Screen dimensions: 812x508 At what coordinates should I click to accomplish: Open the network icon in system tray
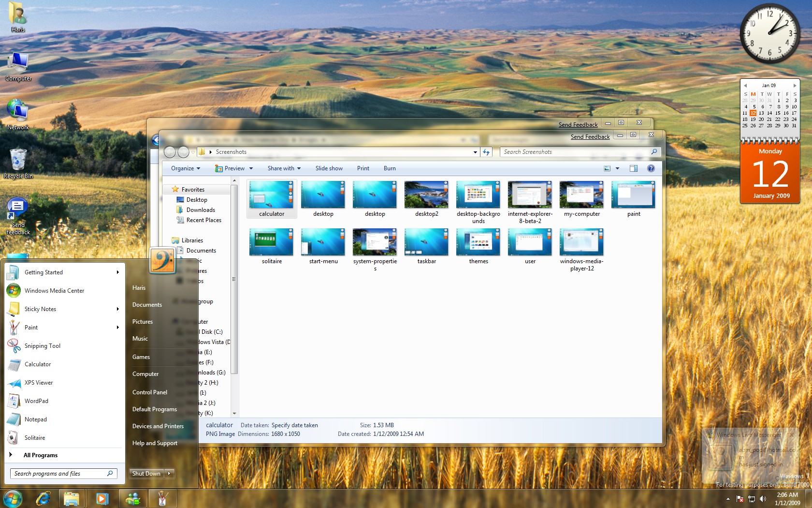752,499
